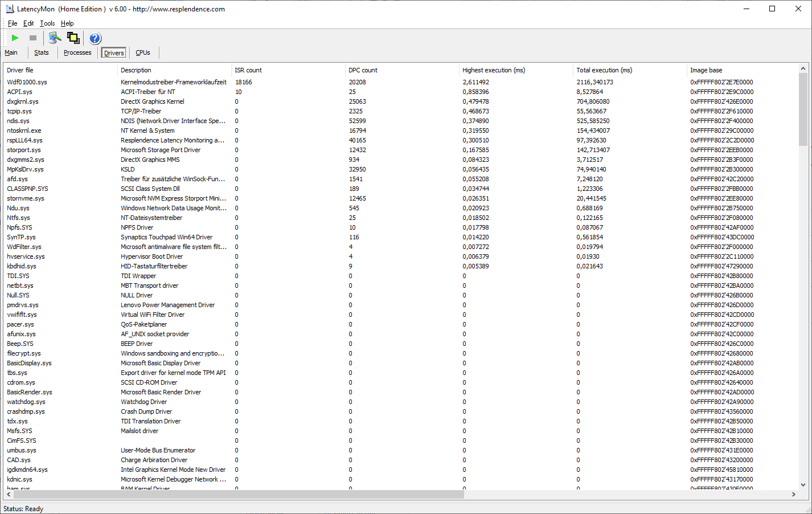The width and height of the screenshot is (812, 514).
Task: Sort by the Description column header
Action: pyautogui.click(x=174, y=70)
